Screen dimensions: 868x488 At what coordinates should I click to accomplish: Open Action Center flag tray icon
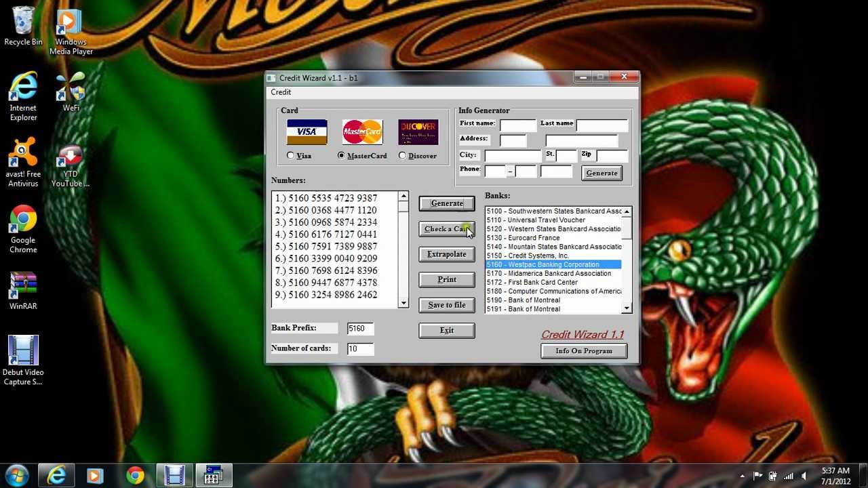[757, 476]
